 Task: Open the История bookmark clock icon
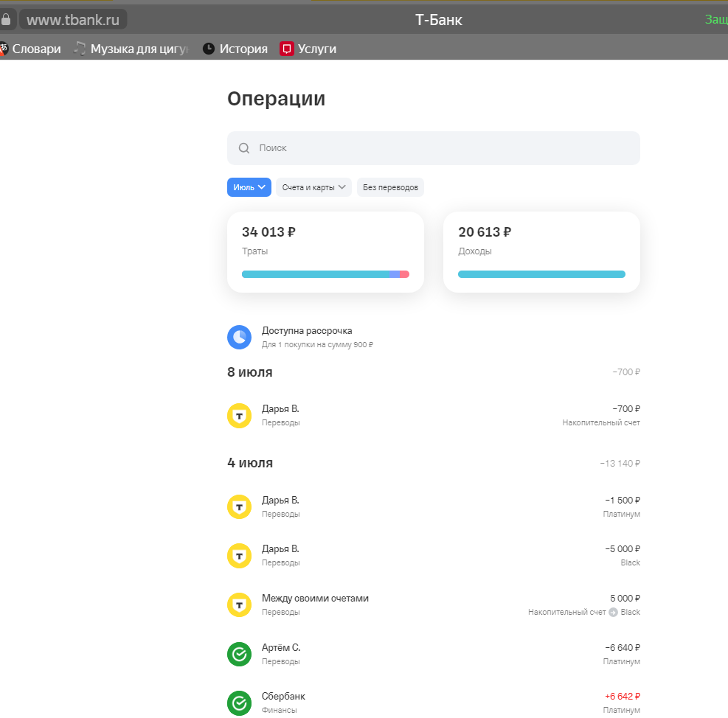[x=209, y=49]
